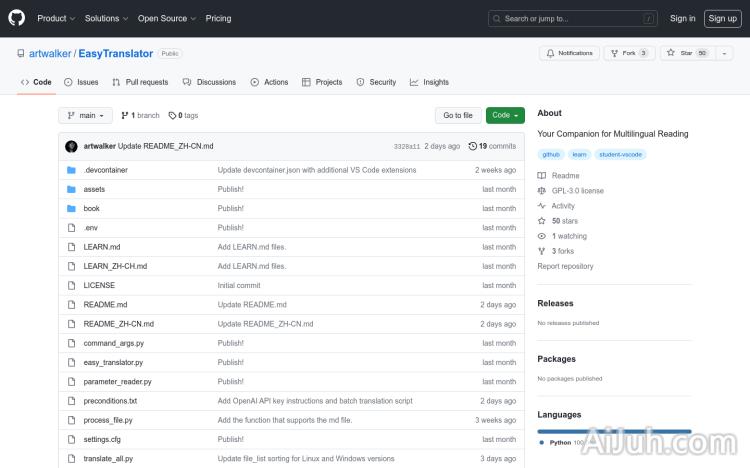Switch to the Code tab
Screen dimensions: 750x468
click(36, 82)
